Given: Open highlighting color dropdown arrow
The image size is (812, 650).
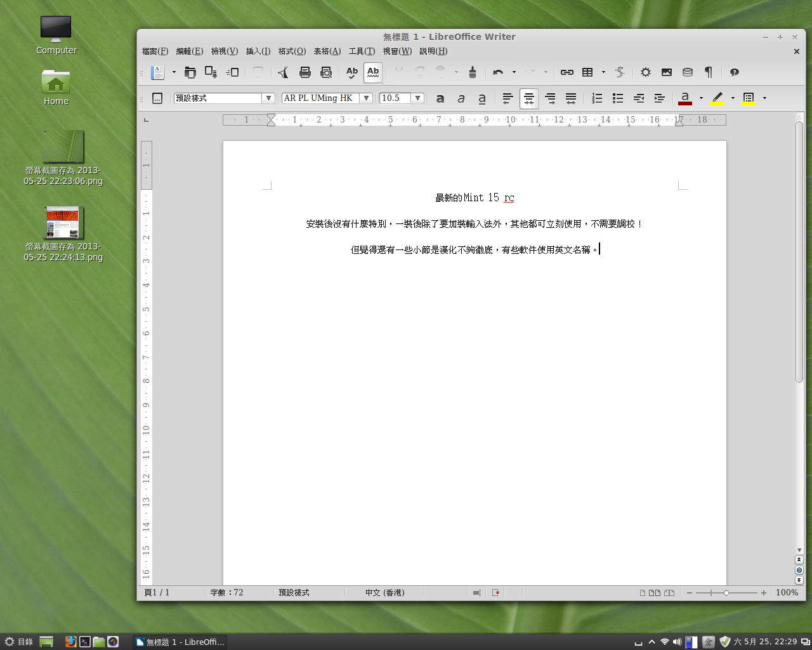Looking at the screenshot, I should (x=733, y=98).
